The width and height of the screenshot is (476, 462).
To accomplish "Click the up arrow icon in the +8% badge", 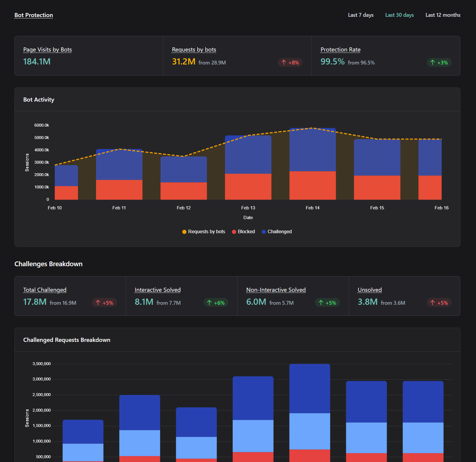I will coord(283,62).
